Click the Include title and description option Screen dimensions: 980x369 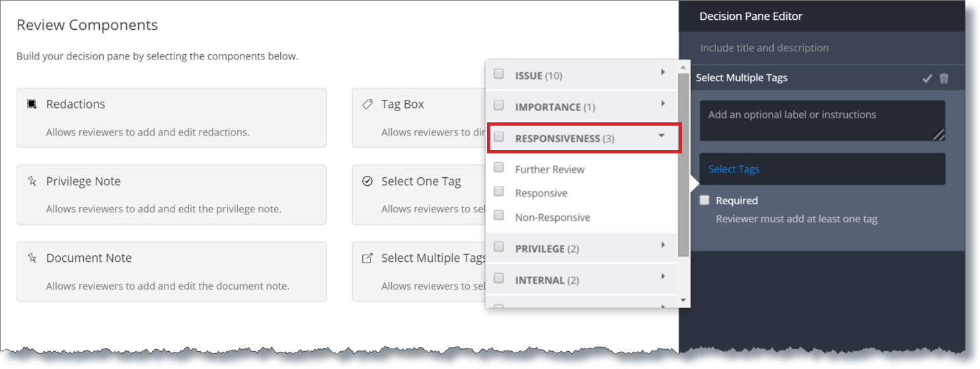tap(764, 48)
